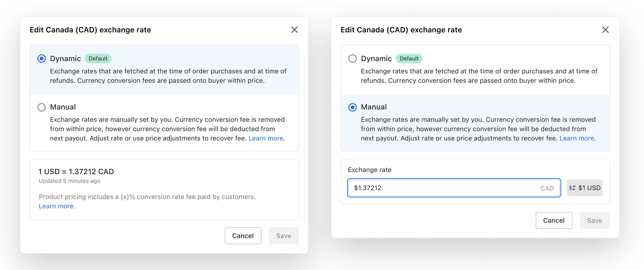Viewport: 644px width, 270px height.
Task: Click the Default badge next to Dynamic in right dialog
Action: click(x=409, y=58)
